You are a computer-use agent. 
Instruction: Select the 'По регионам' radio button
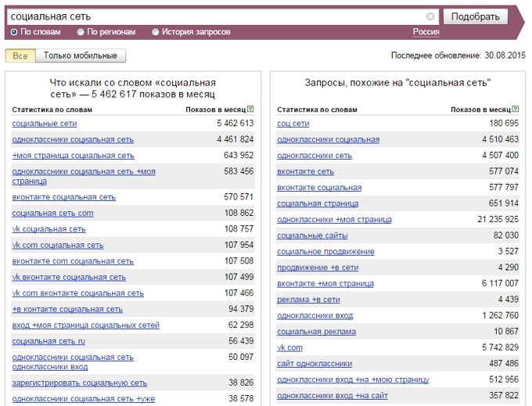pyautogui.click(x=81, y=32)
